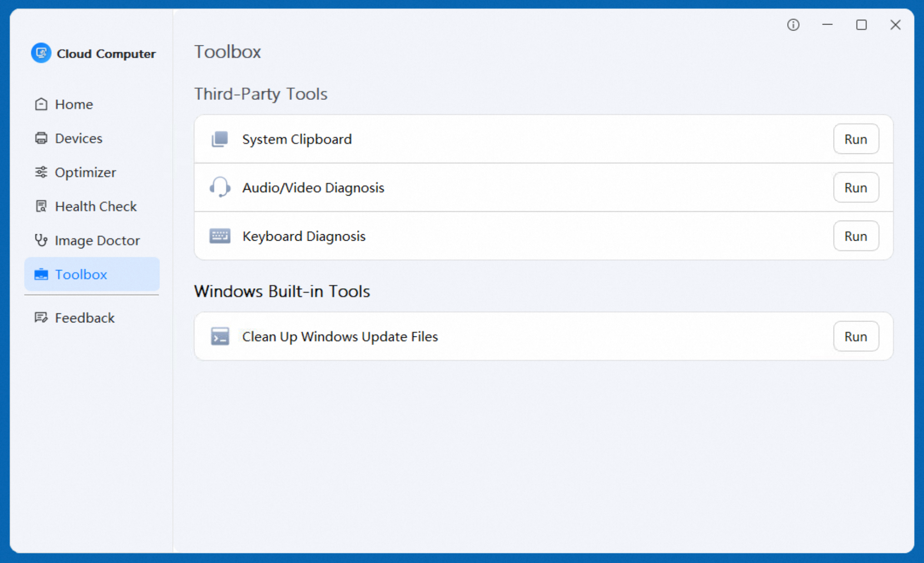Run Keyboard Diagnosis
Image resolution: width=924 pixels, height=563 pixels.
pyautogui.click(x=856, y=236)
